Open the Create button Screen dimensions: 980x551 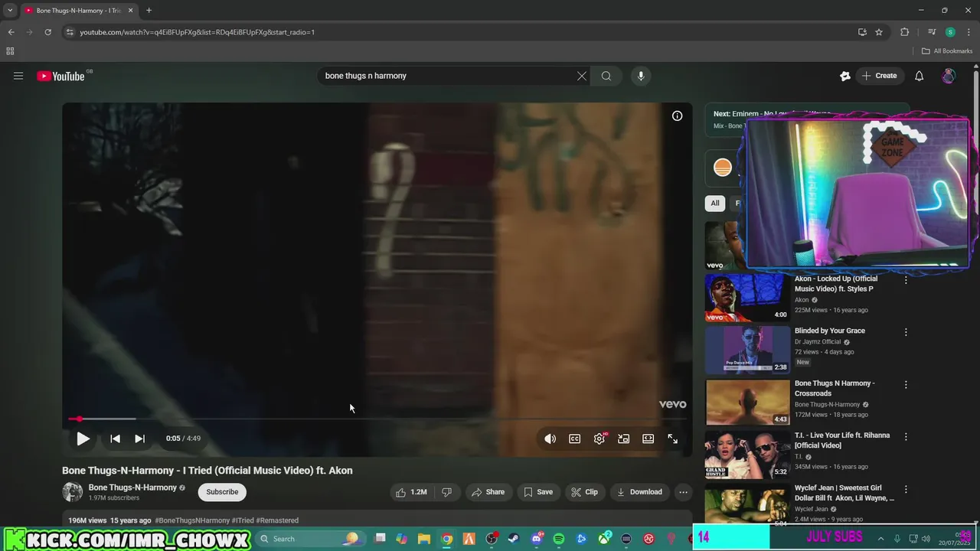point(879,76)
